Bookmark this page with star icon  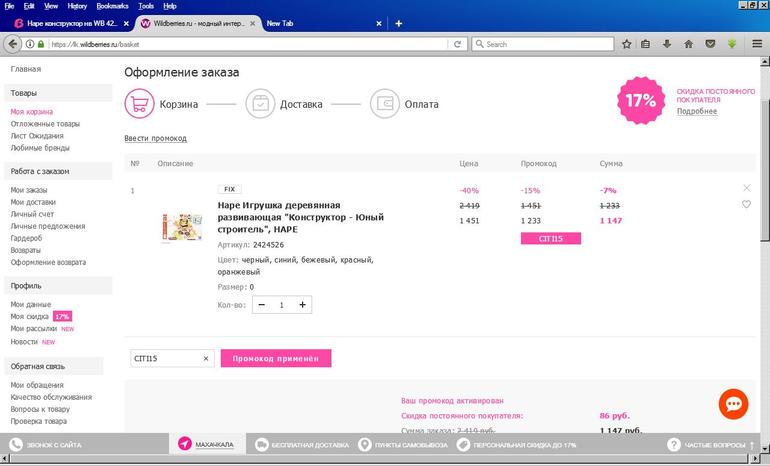tap(626, 44)
